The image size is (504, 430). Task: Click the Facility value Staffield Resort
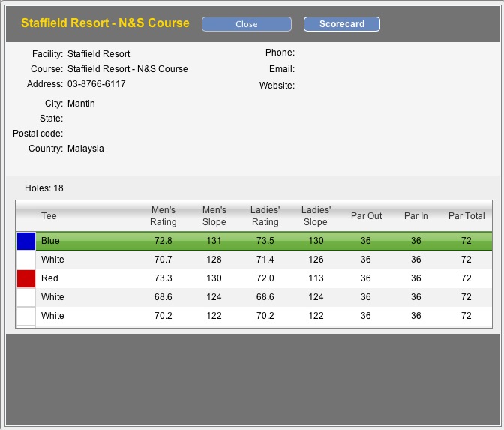click(x=98, y=54)
